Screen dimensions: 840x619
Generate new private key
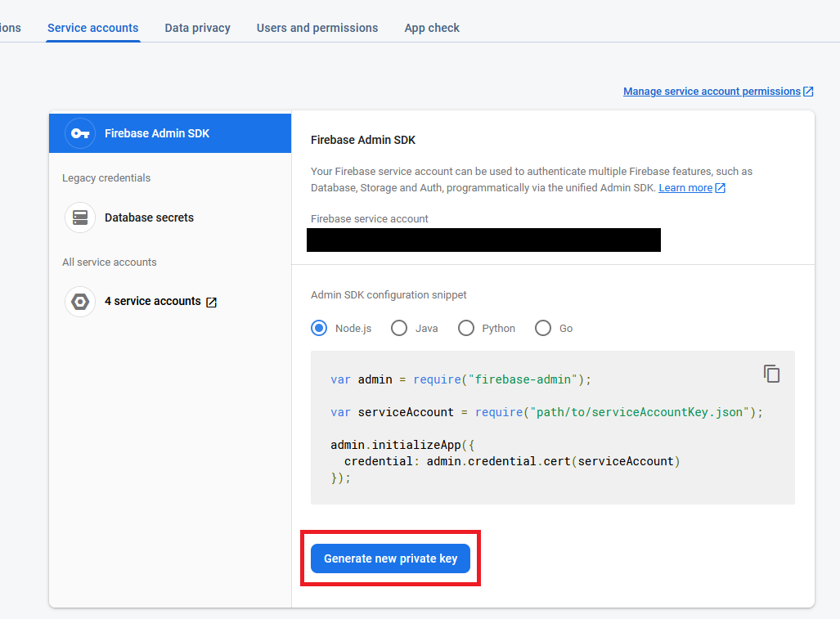(390, 558)
